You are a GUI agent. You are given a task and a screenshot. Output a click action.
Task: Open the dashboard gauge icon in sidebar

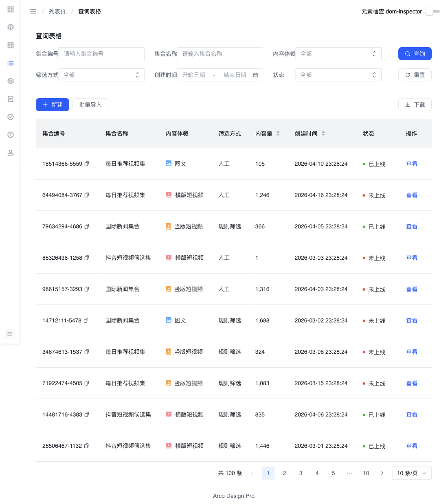pos(11,27)
